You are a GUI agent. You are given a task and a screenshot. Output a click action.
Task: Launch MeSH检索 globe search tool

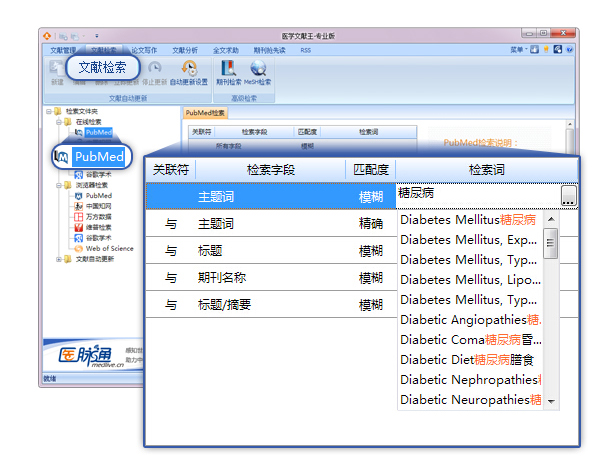click(258, 73)
